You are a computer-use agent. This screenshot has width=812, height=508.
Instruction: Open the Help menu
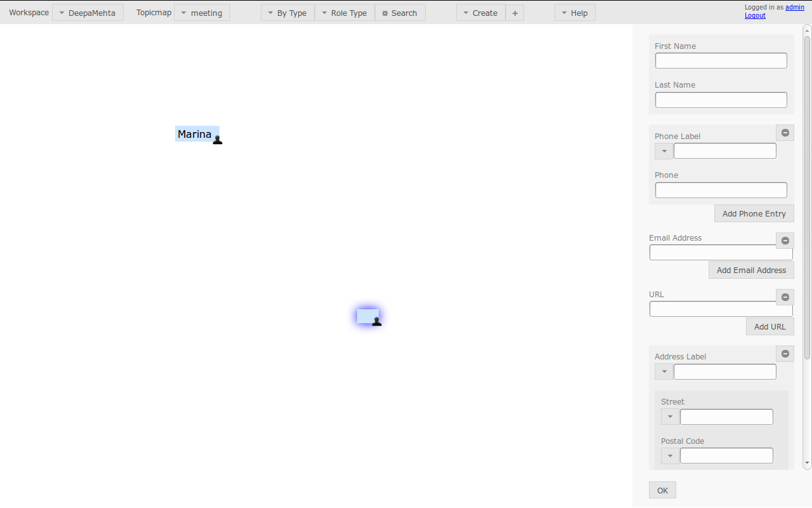[575, 13]
